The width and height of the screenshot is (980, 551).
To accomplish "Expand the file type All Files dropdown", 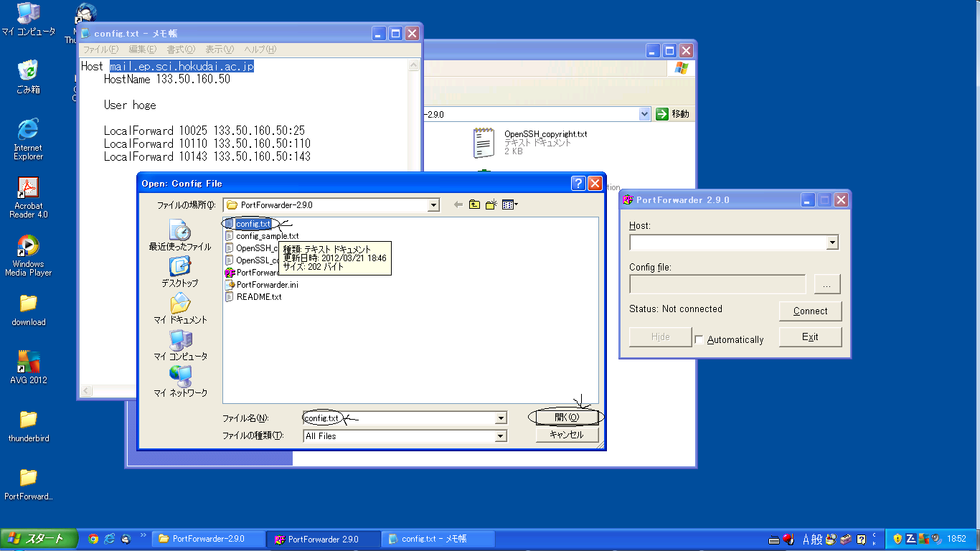I will pos(501,436).
